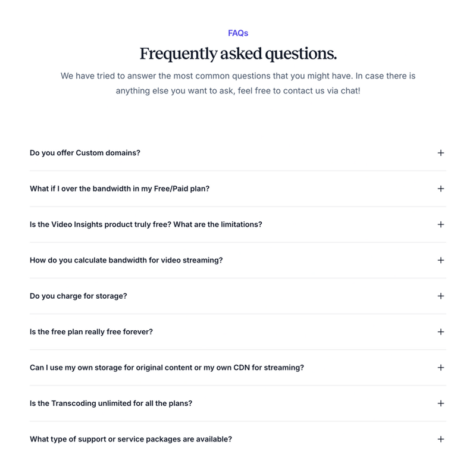This screenshot has width=476, height=473.
Task: Click the 'Frequently asked questions.' heading
Action: (x=237, y=53)
